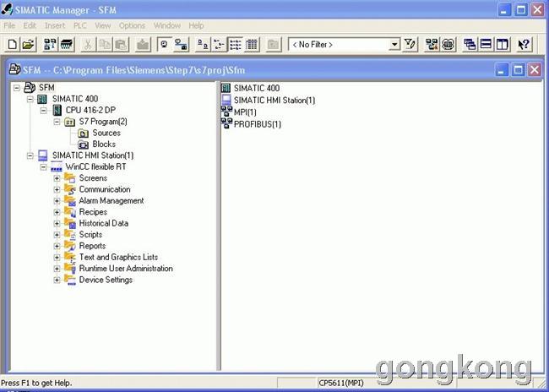
Task: Click the filter funnel edit icon
Action: click(x=410, y=45)
